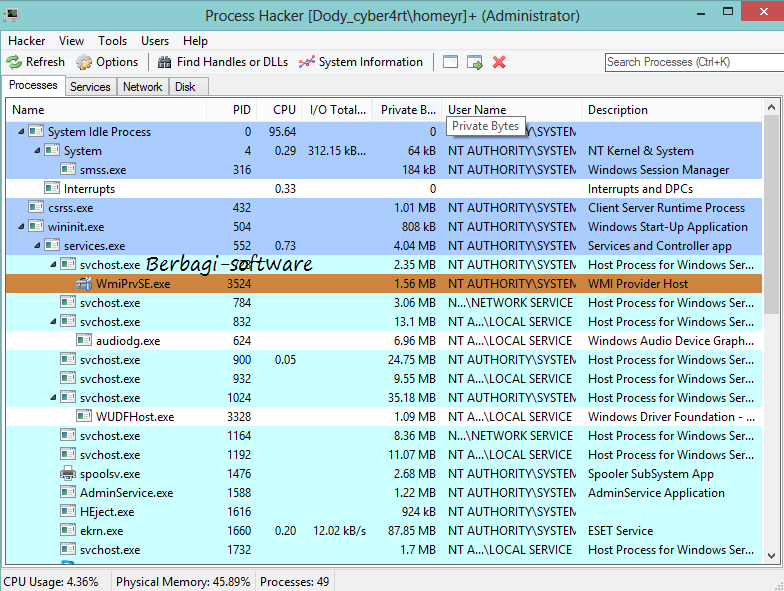Viewport: 784px width, 591px height.
Task: Click the HEject.exe process icon
Action: pos(68,512)
